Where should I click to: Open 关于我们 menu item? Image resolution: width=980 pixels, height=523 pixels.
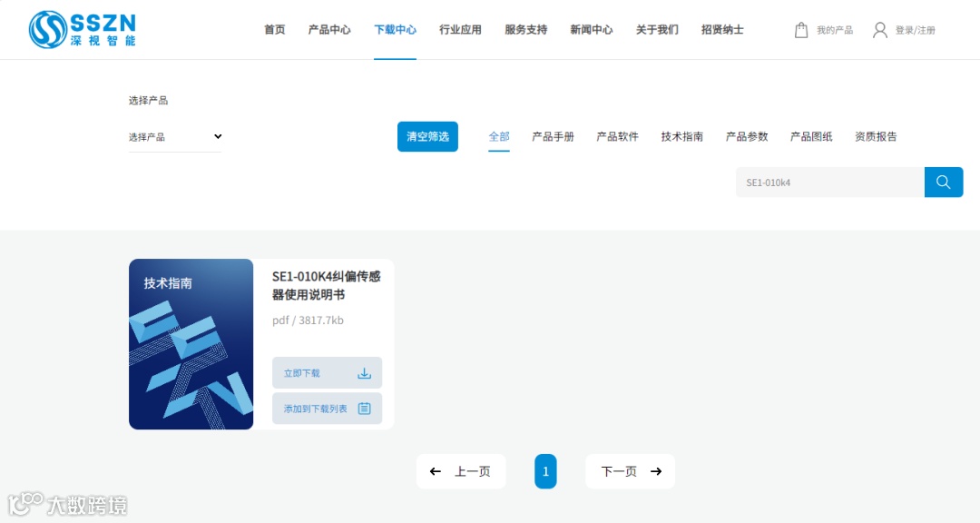tap(657, 29)
